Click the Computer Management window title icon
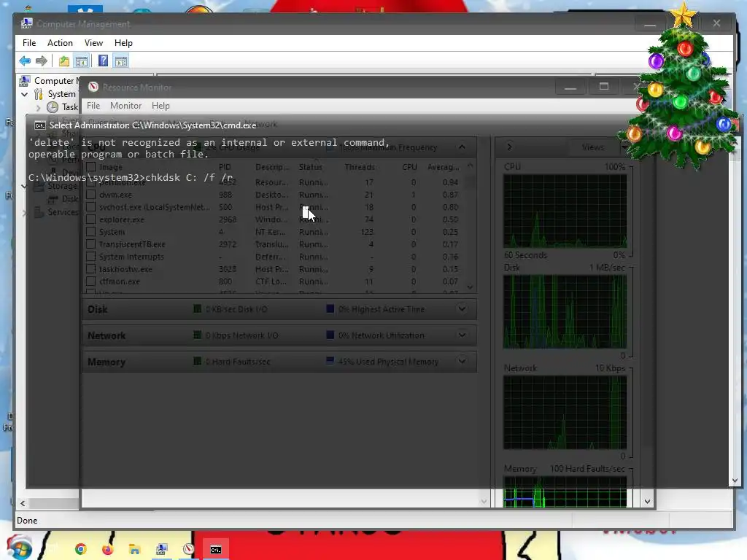Viewport: 747px width, 560px height. click(x=27, y=23)
